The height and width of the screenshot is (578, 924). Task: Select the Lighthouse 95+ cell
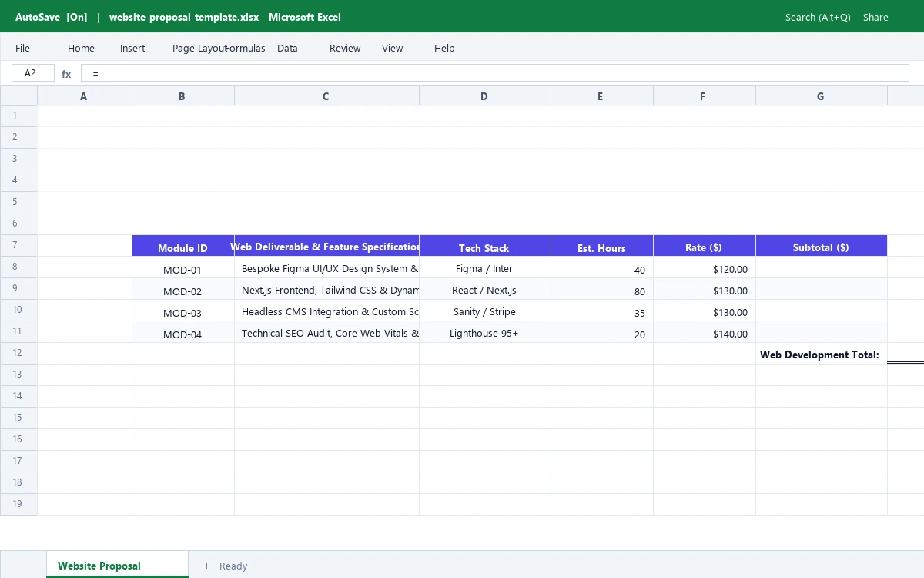485,332
